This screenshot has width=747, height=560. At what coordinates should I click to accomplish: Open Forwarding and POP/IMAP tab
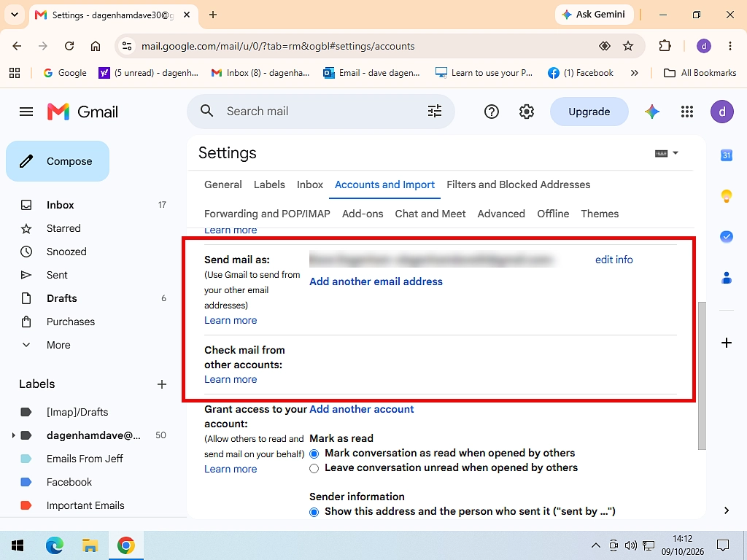point(267,214)
